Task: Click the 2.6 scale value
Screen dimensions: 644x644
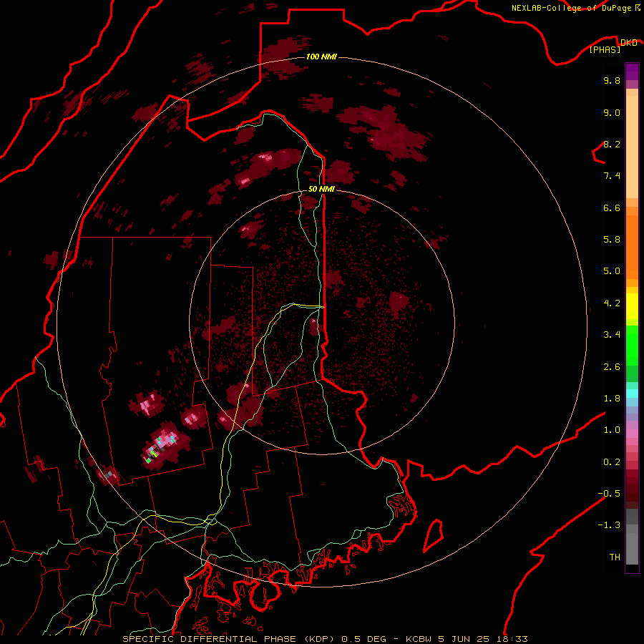Action: (x=612, y=367)
